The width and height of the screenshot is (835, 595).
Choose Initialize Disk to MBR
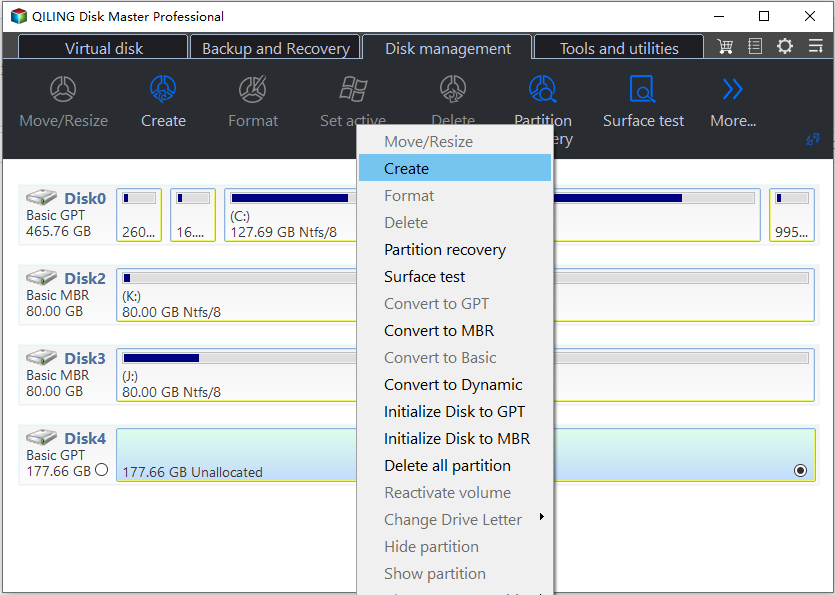(455, 438)
